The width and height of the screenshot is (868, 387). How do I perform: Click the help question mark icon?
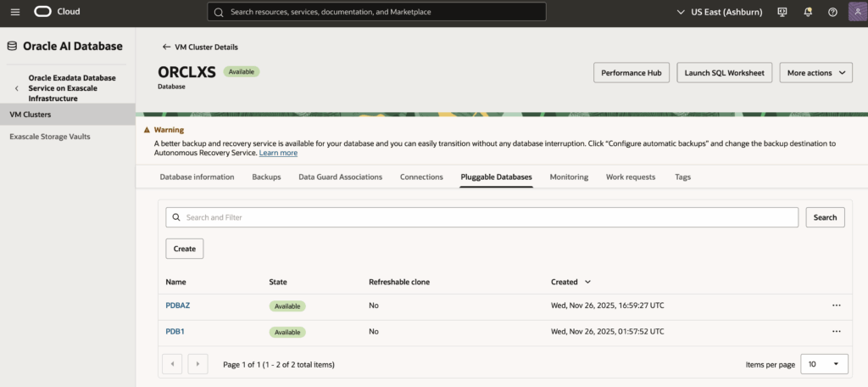point(832,12)
